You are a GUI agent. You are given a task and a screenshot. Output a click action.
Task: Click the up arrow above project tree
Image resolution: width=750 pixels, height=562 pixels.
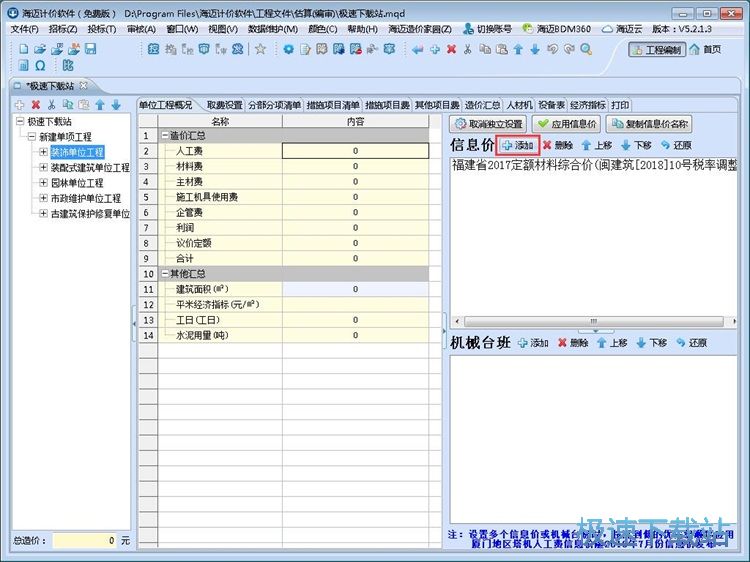99,105
